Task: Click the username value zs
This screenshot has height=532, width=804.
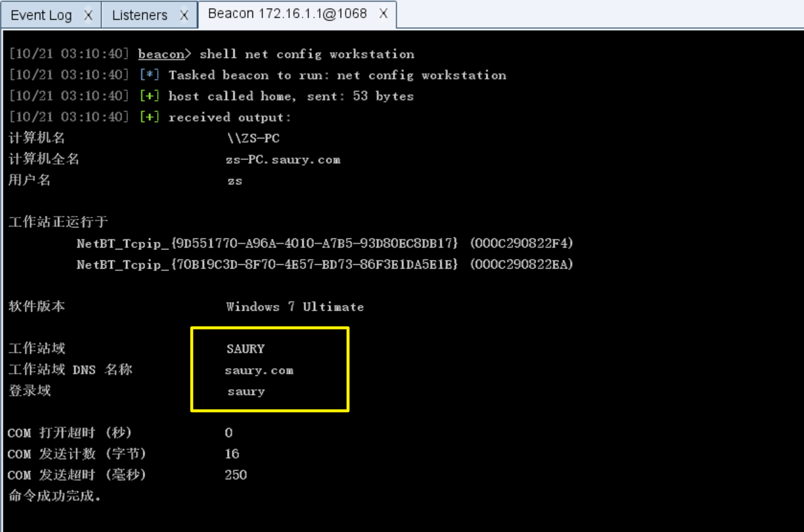Action: (235, 181)
